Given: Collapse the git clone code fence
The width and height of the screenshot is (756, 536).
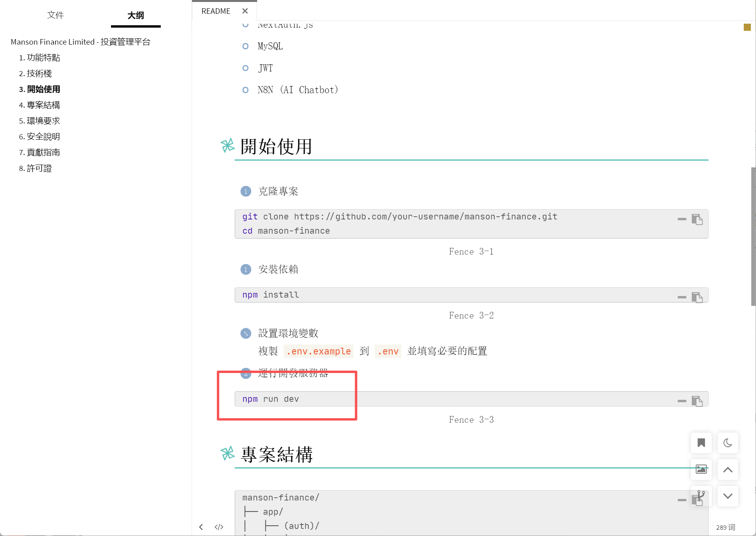Looking at the screenshot, I should (x=682, y=219).
